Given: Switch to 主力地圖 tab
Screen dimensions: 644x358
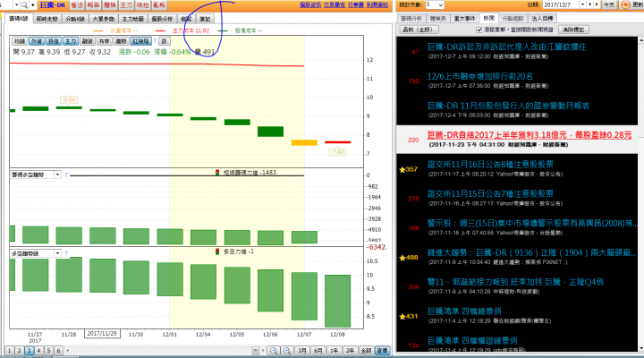Looking at the screenshot, I should (132, 19).
